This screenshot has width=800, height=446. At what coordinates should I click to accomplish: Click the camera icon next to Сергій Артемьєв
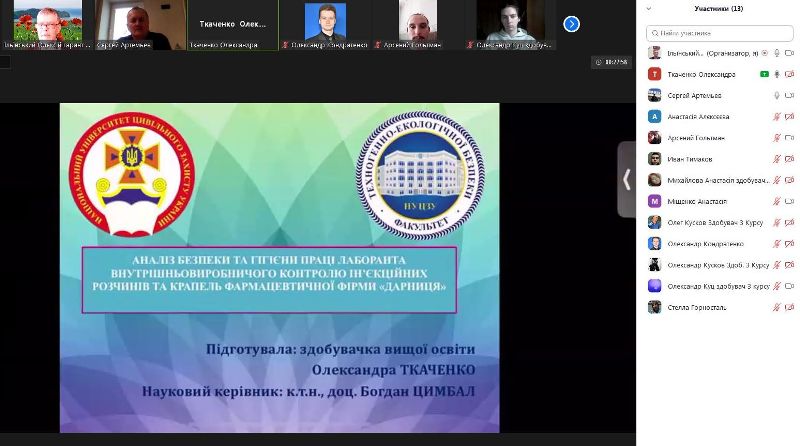pos(789,95)
